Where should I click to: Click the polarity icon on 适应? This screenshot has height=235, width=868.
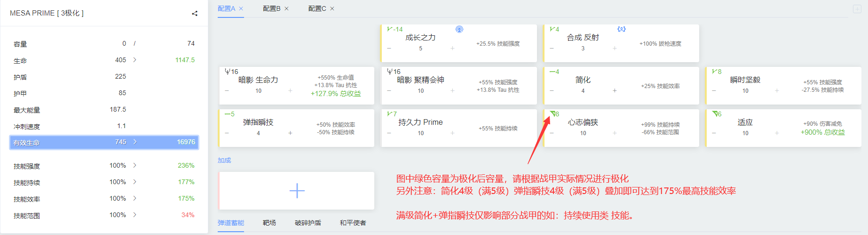(x=715, y=114)
